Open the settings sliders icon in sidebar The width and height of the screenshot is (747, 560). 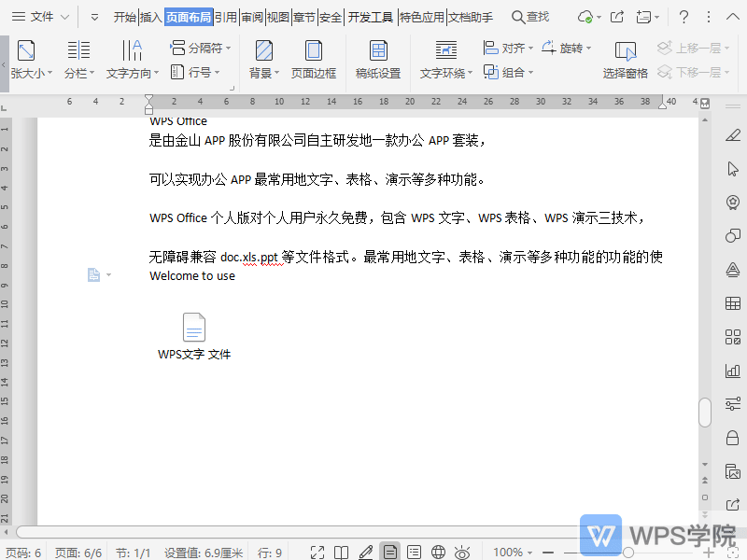click(733, 404)
